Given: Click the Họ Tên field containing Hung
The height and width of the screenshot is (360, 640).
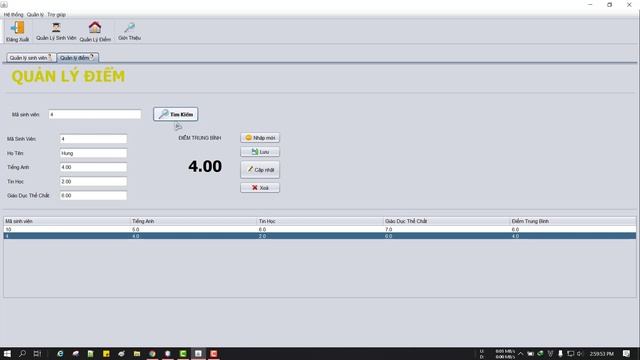Looking at the screenshot, I should coord(93,153).
